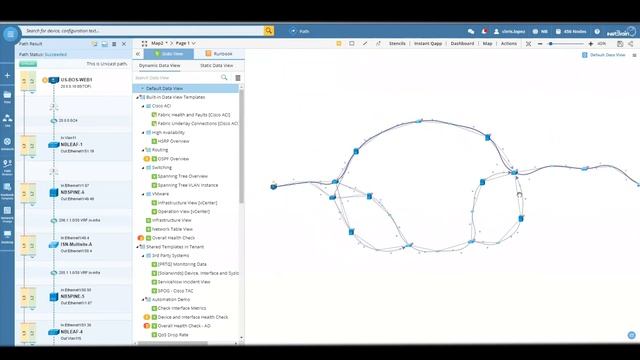Collapse the VMware folder
Screen dimensions: 640x360
[x=143, y=194]
